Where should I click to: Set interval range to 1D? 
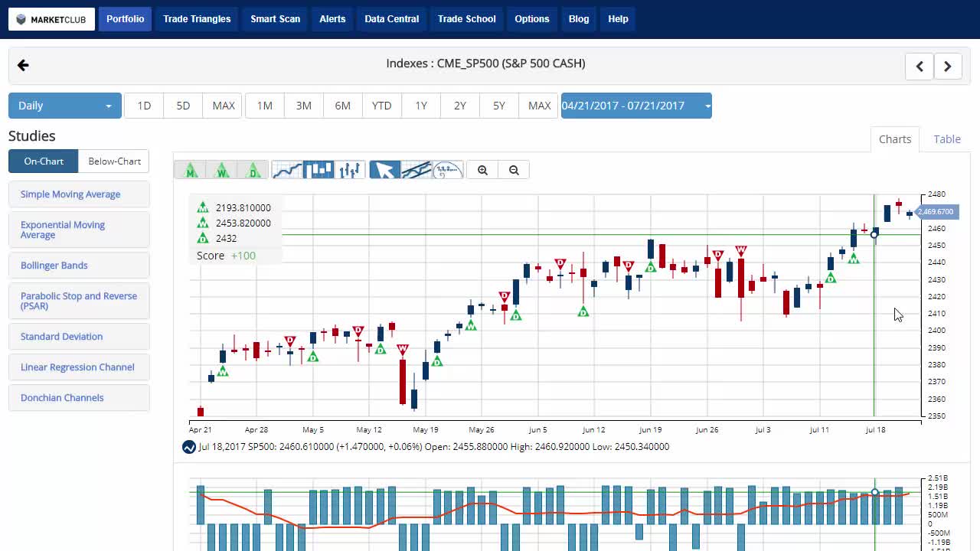[x=144, y=106]
